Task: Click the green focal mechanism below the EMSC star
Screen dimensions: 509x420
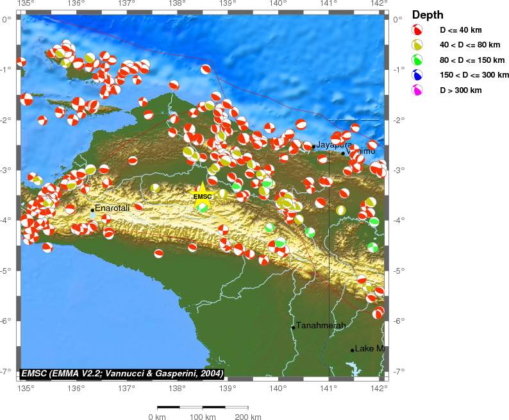Action: click(203, 206)
